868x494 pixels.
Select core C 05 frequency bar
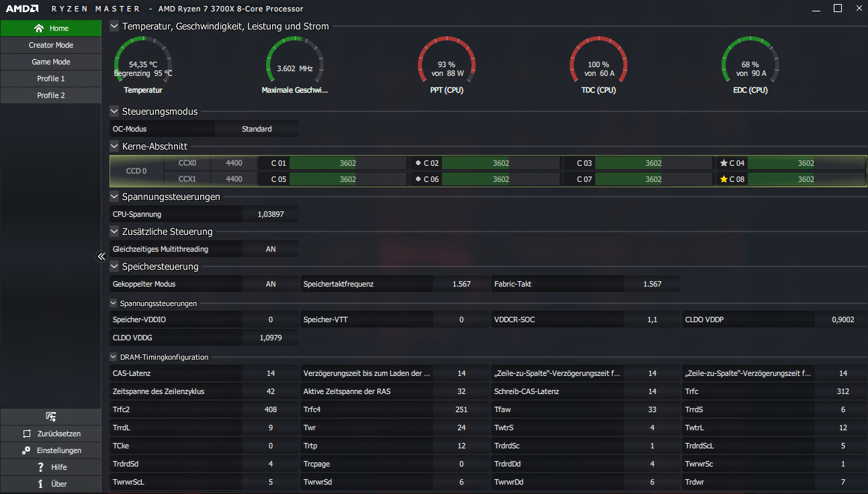point(348,179)
